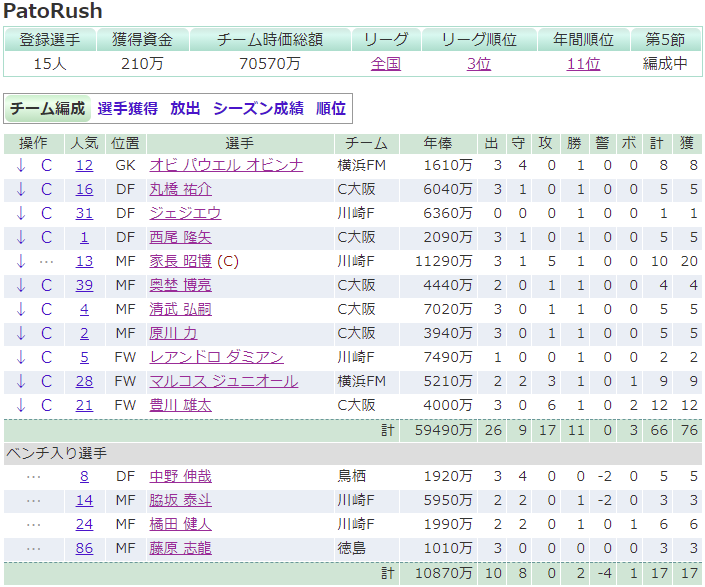Click the down arrow for 西尾 隆矢
The image size is (705, 587).
[x=21, y=237]
